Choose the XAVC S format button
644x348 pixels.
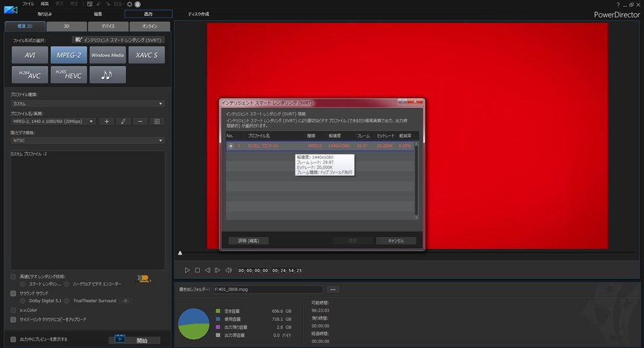point(147,55)
